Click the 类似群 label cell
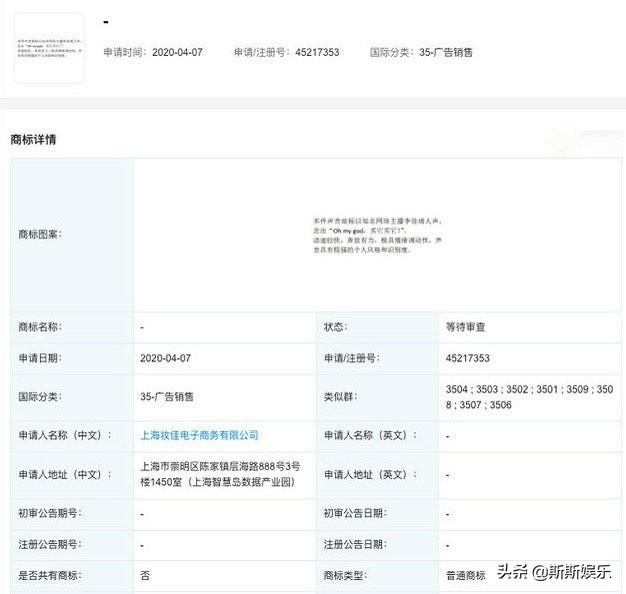This screenshot has height=594, width=626. pos(377,397)
